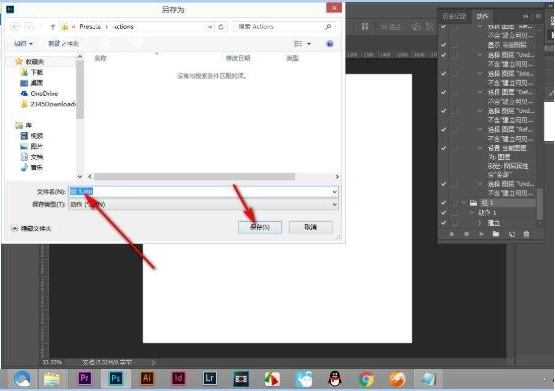Open the QQ penguin icon on taskbar
Screen dimensions: 555x391
[x=335, y=379]
